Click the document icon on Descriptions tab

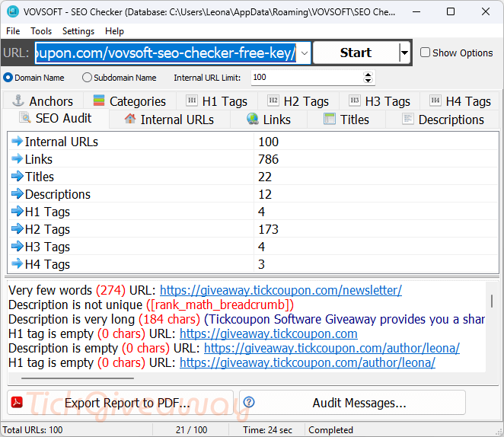click(x=408, y=119)
